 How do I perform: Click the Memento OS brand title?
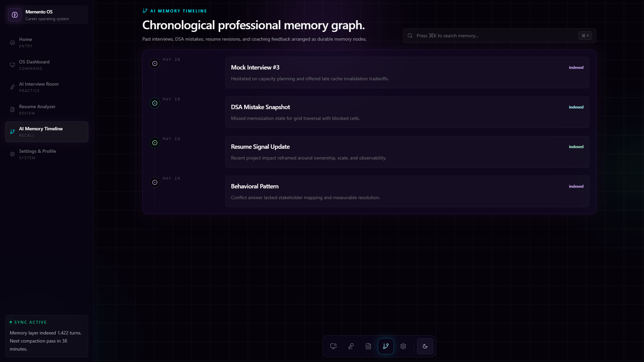coord(39,12)
